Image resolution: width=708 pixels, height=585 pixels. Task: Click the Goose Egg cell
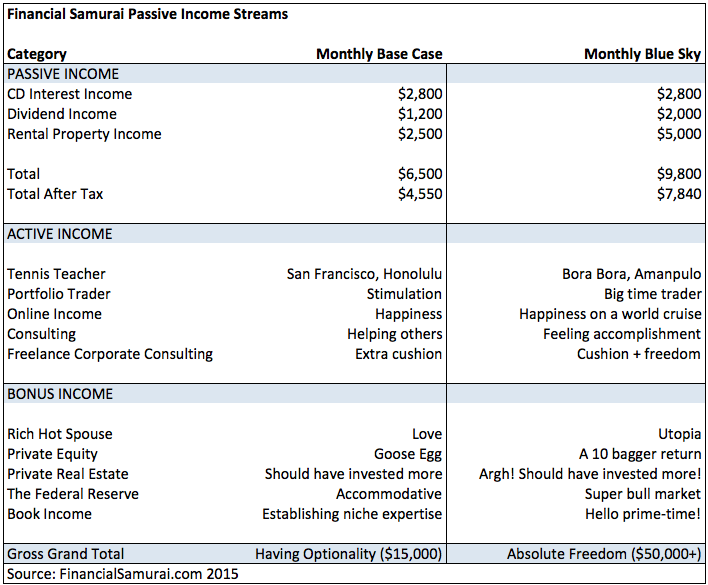point(408,454)
